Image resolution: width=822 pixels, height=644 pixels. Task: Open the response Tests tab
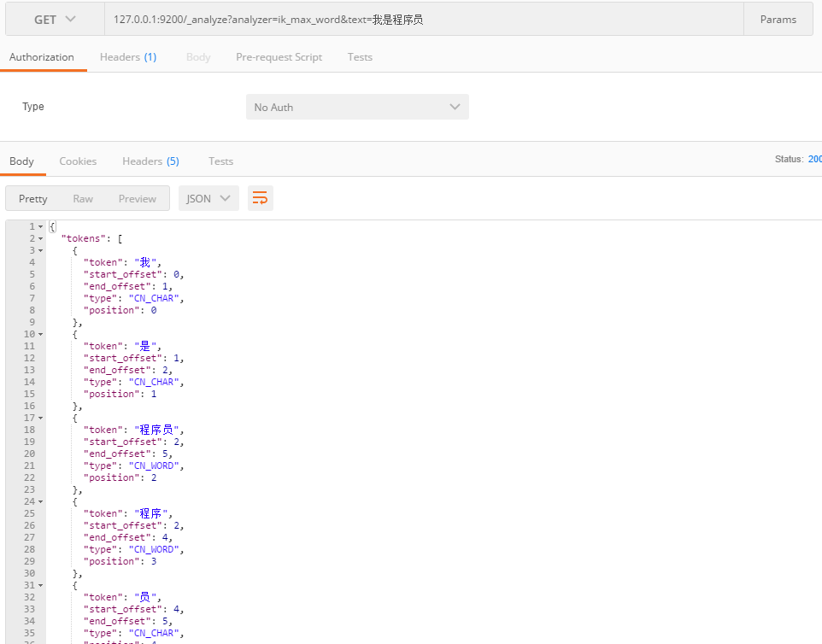(x=220, y=161)
